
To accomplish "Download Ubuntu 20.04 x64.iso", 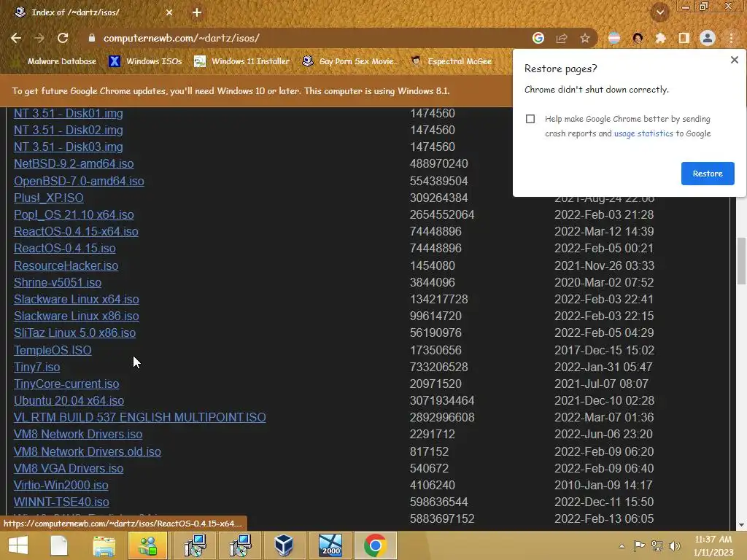I will click(x=69, y=400).
